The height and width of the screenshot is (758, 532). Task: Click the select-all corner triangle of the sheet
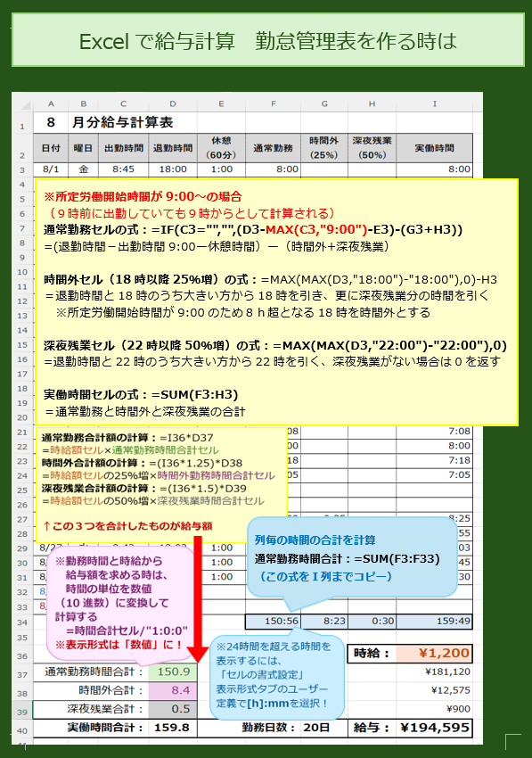click(x=25, y=105)
